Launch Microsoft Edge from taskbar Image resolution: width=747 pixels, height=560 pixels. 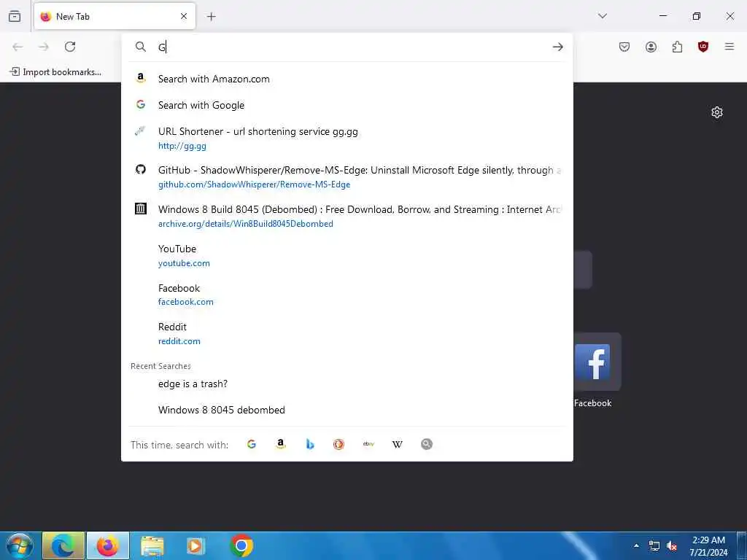click(x=63, y=545)
